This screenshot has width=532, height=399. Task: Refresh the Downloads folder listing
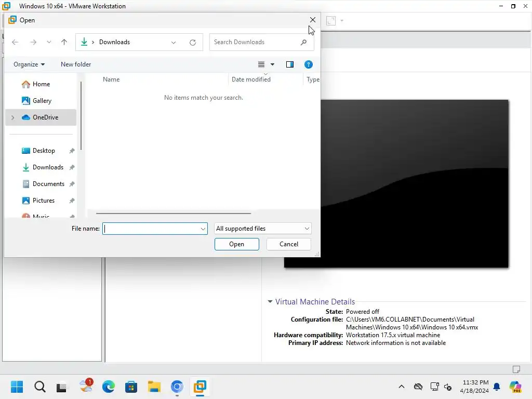[x=193, y=43]
